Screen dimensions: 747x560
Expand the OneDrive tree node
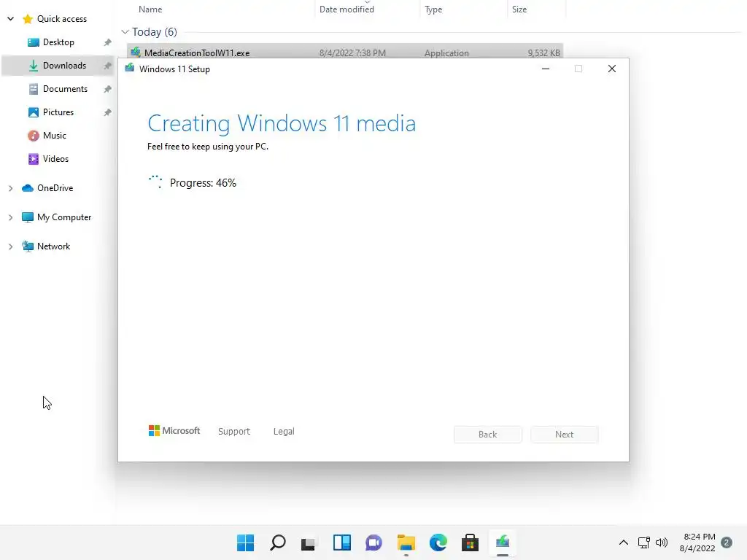tap(10, 188)
